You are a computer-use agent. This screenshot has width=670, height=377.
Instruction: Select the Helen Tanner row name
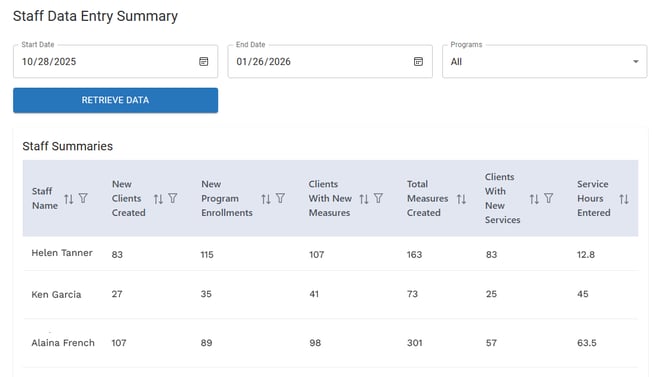click(x=62, y=253)
